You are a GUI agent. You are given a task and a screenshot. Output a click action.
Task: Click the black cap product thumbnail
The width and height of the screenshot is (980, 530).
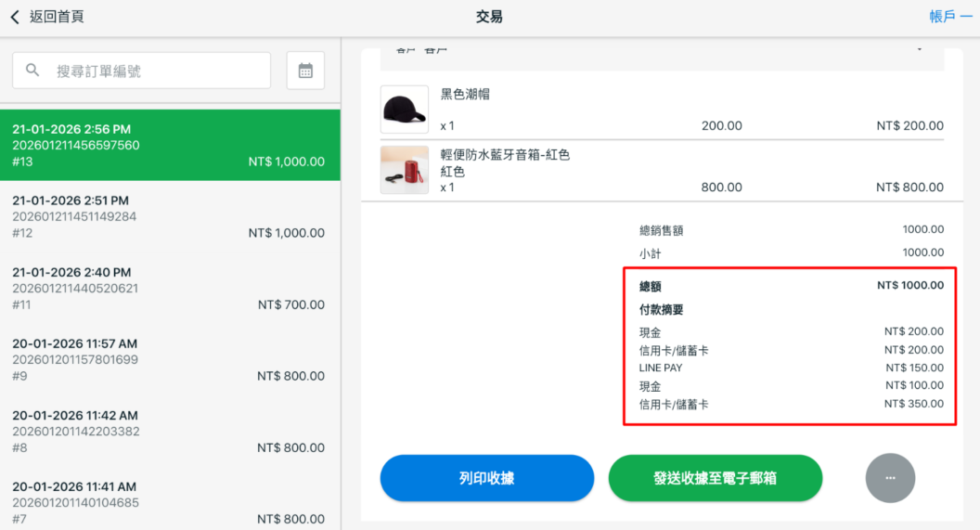pyautogui.click(x=405, y=110)
